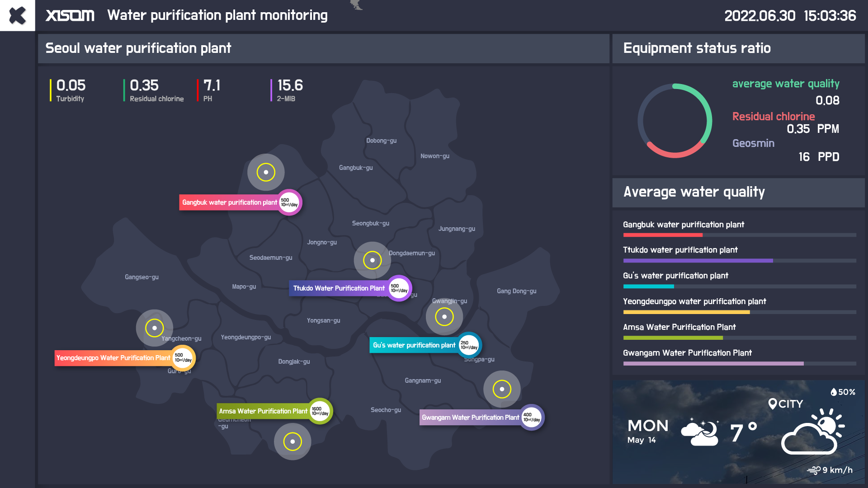Click the cloudy night moon weather icon
The width and height of the screenshot is (868, 488).
[700, 432]
